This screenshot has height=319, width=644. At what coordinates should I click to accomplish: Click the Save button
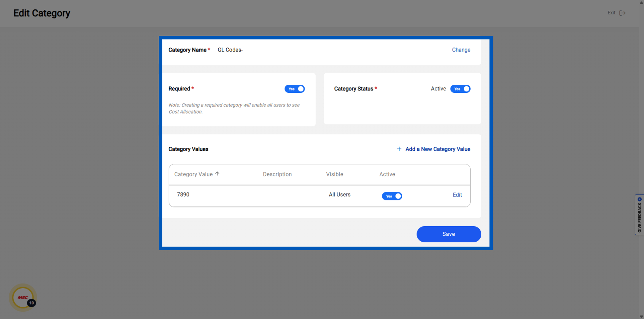pyautogui.click(x=449, y=234)
